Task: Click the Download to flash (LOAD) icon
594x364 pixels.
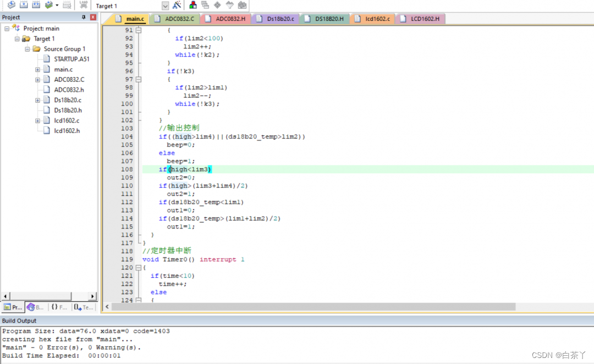Action: point(84,5)
